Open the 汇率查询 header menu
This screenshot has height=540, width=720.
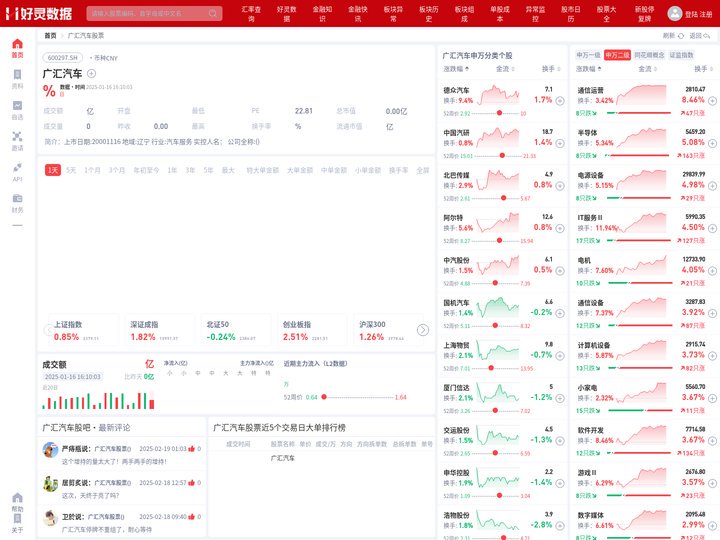pos(251,14)
